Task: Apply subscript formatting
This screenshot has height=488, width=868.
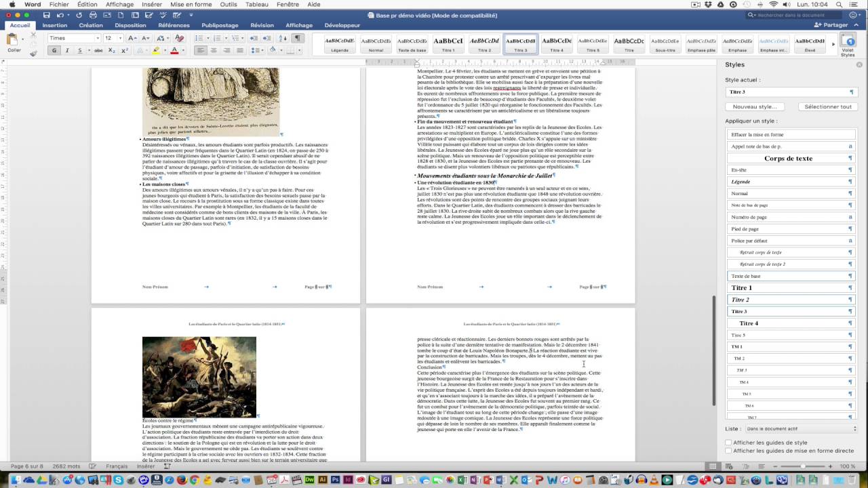Action: pos(112,50)
